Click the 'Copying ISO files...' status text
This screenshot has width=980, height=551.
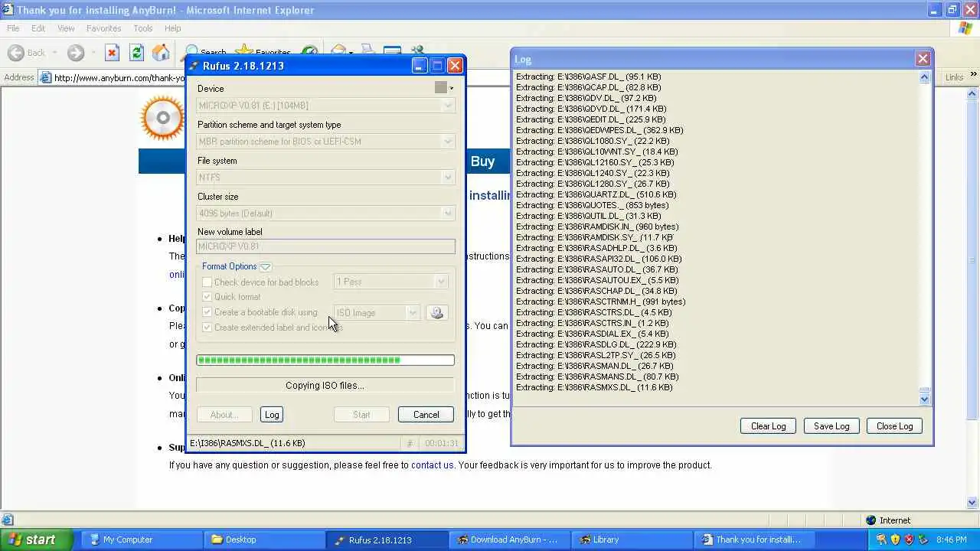(x=325, y=385)
